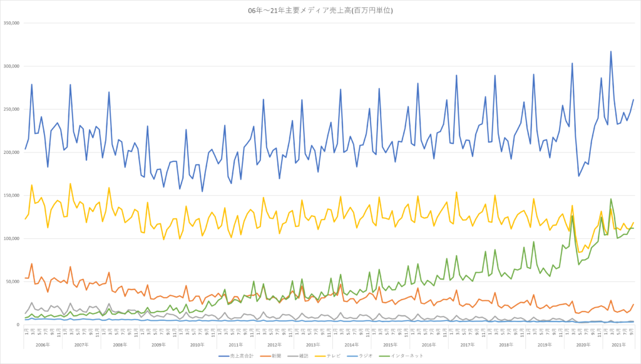The image size is (641, 364).
Task: Click the 250,000 value axis label
Action: pyautogui.click(x=12, y=109)
